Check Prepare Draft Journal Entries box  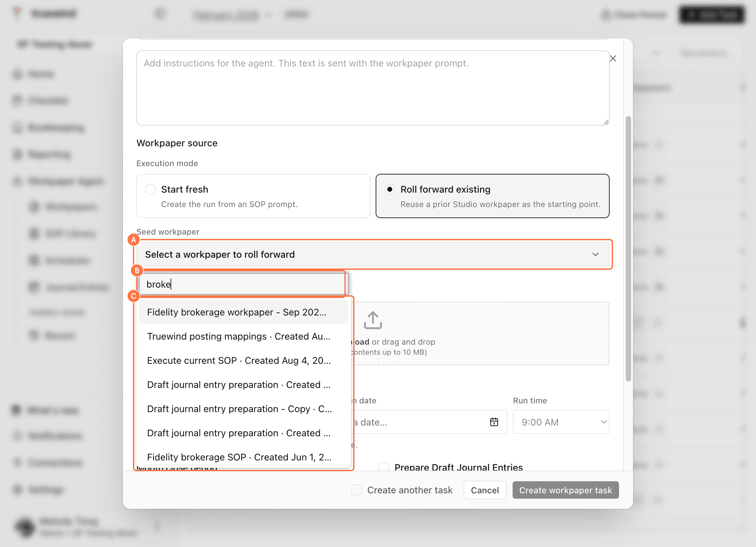(384, 467)
